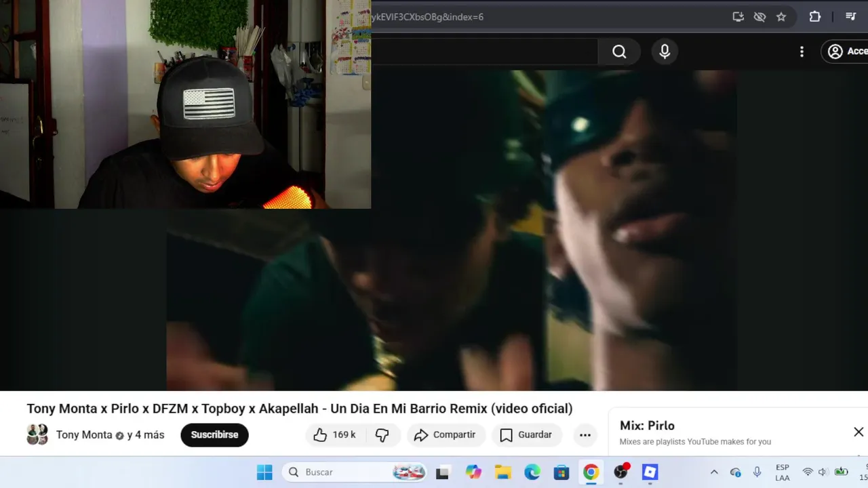The width and height of the screenshot is (868, 488).
Task: Switch ESP LAA keyboard language indicator
Action: (x=783, y=472)
